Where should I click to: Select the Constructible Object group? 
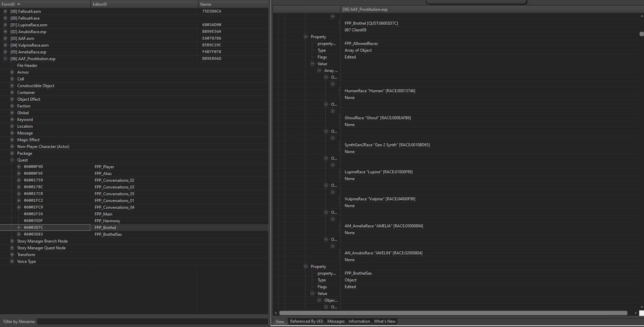tap(36, 86)
